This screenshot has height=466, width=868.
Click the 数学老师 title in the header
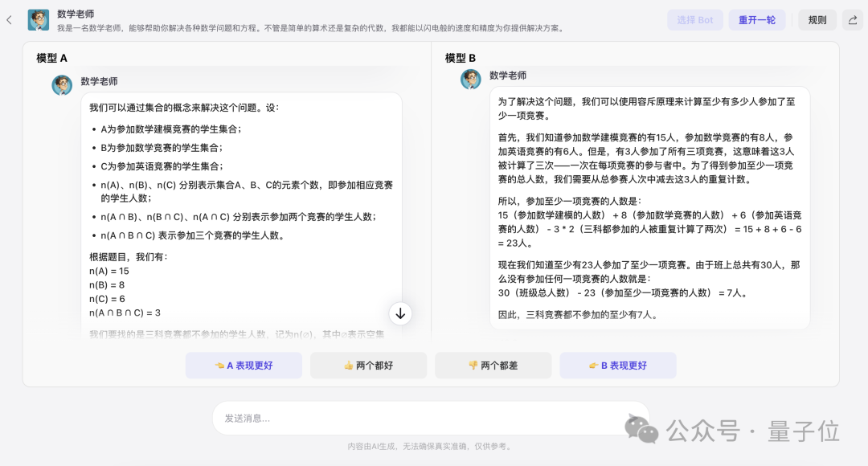point(77,13)
